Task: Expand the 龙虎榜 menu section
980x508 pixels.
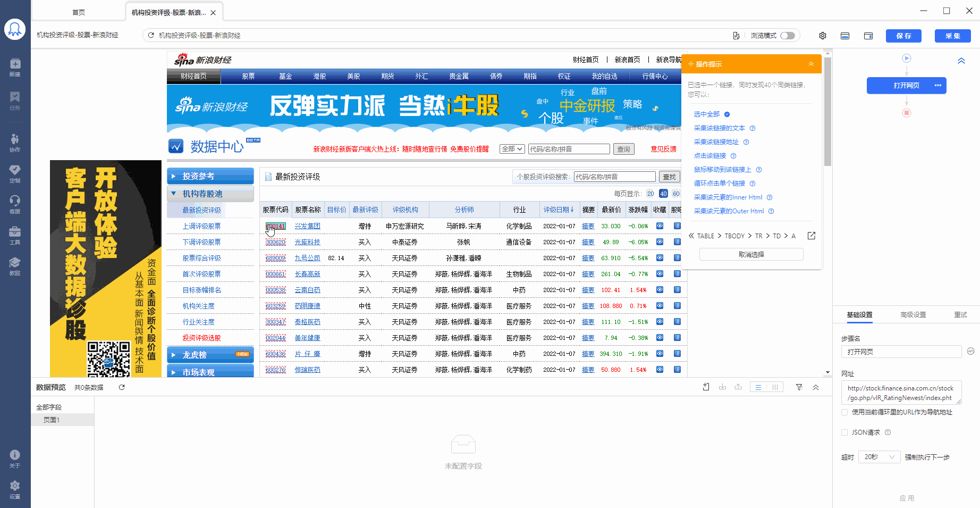Action: [210, 355]
